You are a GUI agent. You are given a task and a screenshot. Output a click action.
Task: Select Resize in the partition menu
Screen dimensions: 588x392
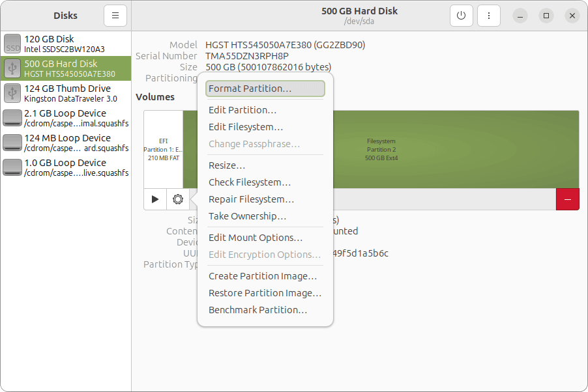click(x=227, y=165)
